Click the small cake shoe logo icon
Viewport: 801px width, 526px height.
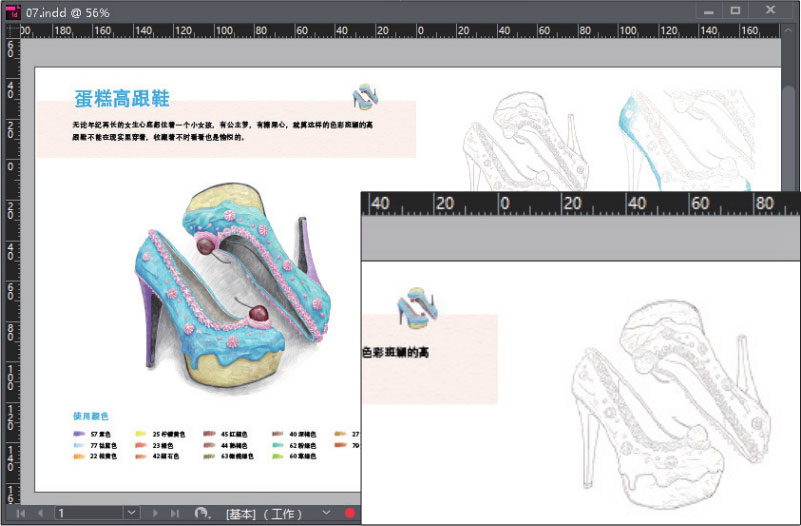coord(364,96)
